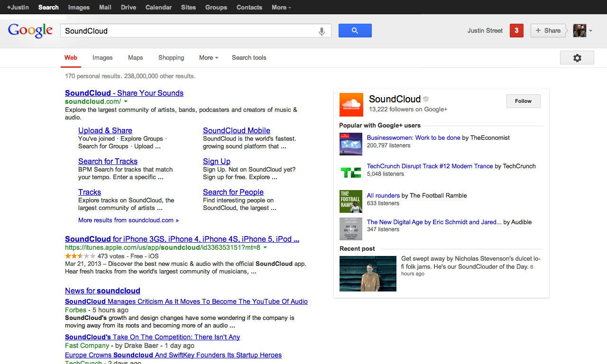Click the orange SoundCloud logo in the panel
This screenshot has height=364, width=607.
pos(351,104)
